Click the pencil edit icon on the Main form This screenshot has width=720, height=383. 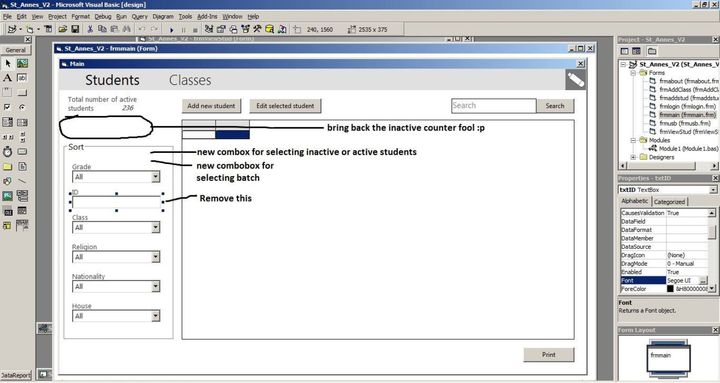(576, 80)
